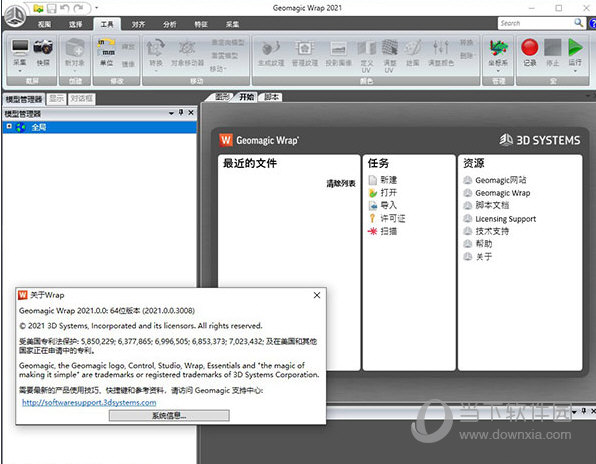Switch to the 脚本 view tab
The width and height of the screenshot is (596, 464).
271,97
